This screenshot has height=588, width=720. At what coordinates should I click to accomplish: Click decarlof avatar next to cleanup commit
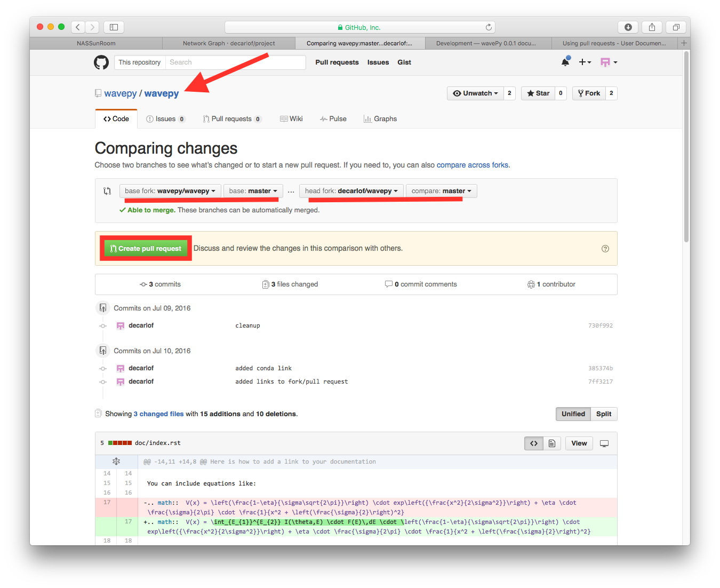[x=121, y=325]
